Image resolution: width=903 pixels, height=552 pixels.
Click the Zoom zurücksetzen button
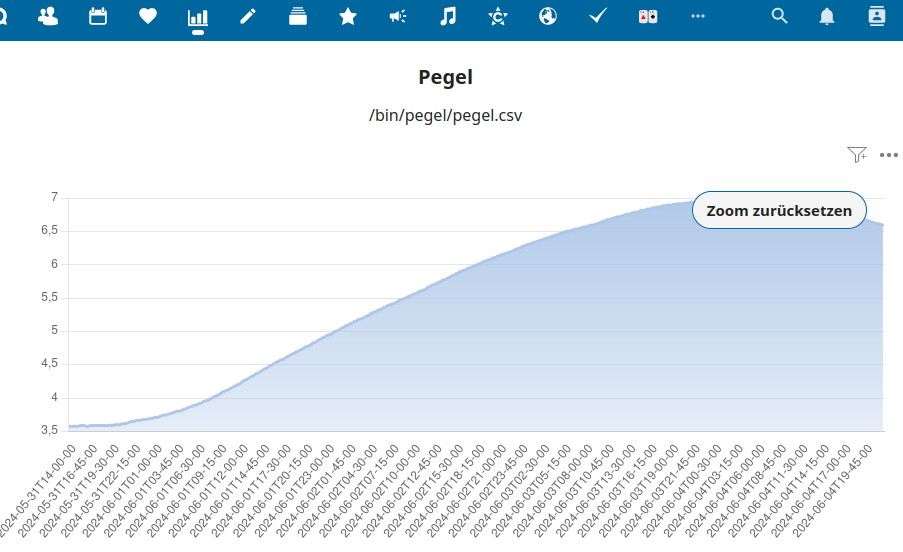(x=779, y=210)
